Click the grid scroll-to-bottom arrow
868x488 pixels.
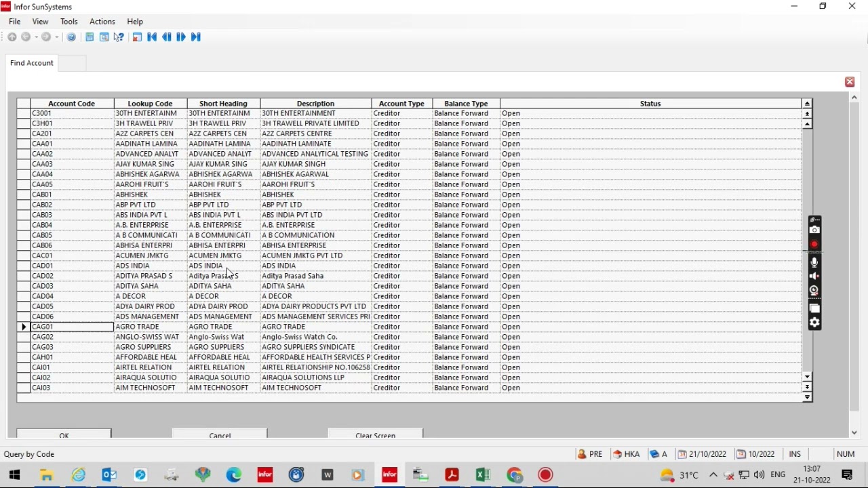click(808, 399)
